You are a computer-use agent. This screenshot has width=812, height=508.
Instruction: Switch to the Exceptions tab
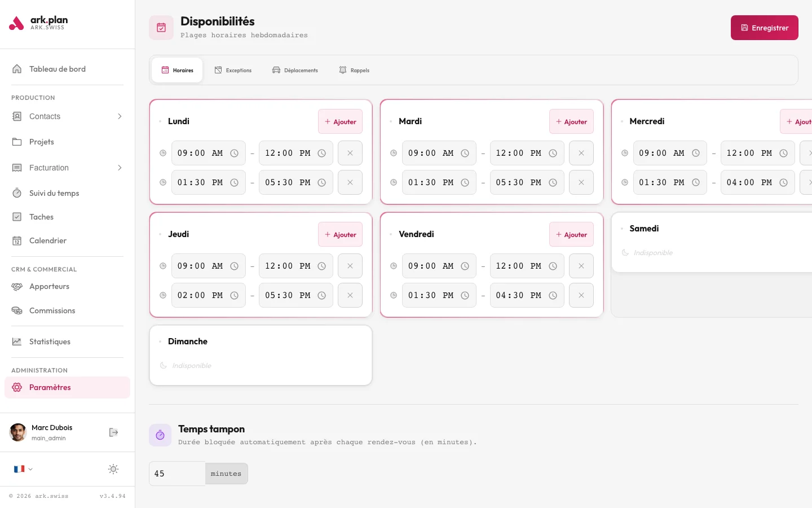[x=233, y=71]
